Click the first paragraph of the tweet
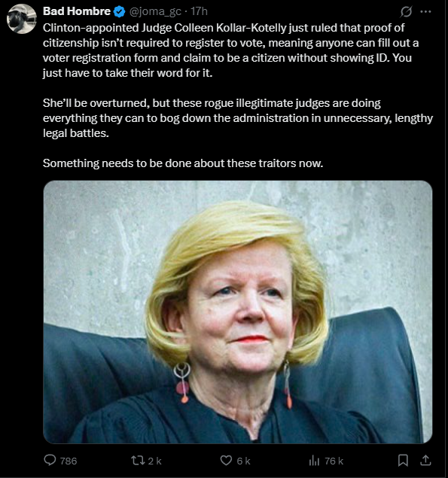This screenshot has width=448, height=478. tap(231, 50)
